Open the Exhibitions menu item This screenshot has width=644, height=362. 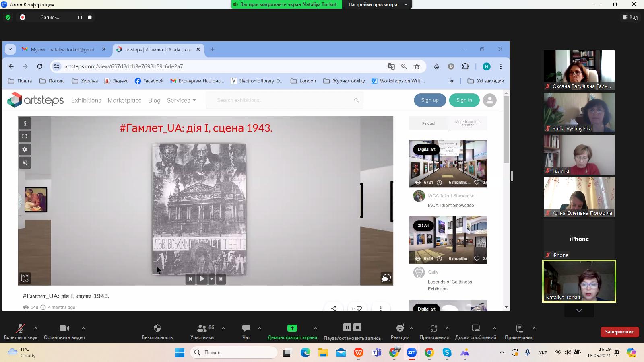86,100
